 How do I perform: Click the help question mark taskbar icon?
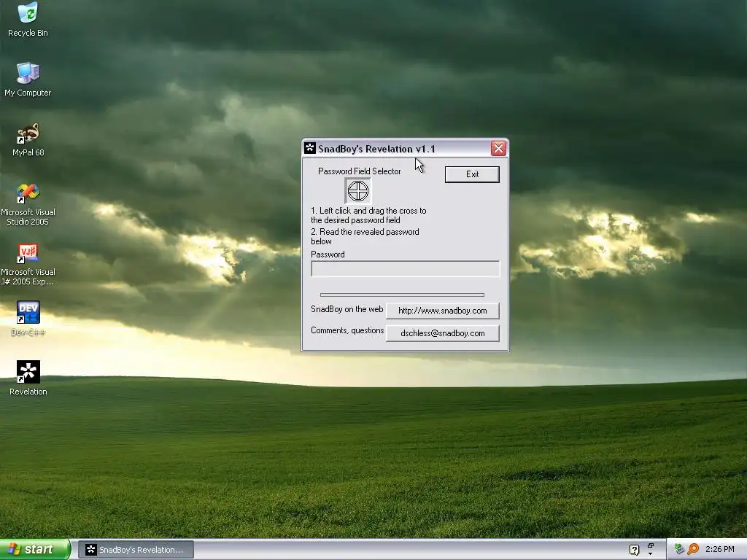click(634, 550)
